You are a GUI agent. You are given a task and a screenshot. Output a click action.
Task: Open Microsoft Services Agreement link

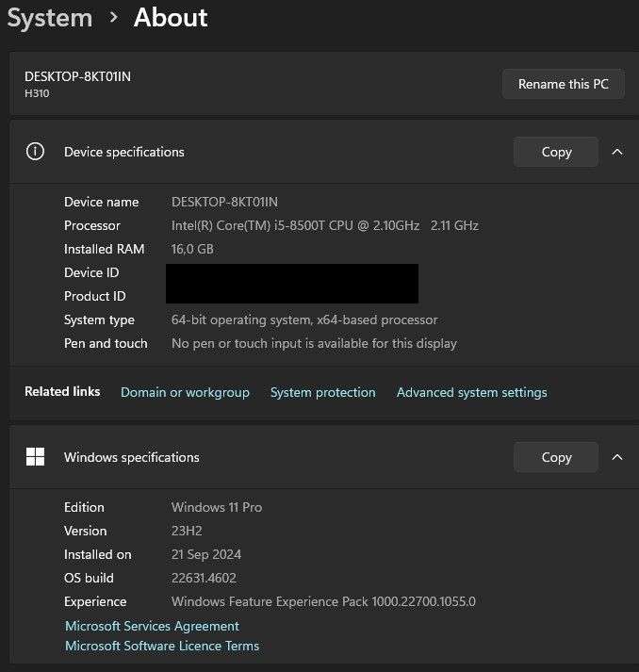(x=152, y=626)
